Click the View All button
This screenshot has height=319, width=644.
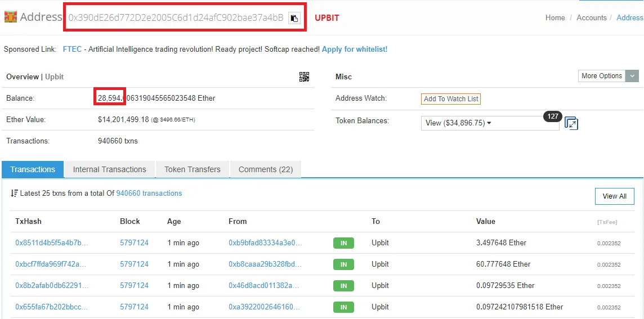(x=614, y=196)
